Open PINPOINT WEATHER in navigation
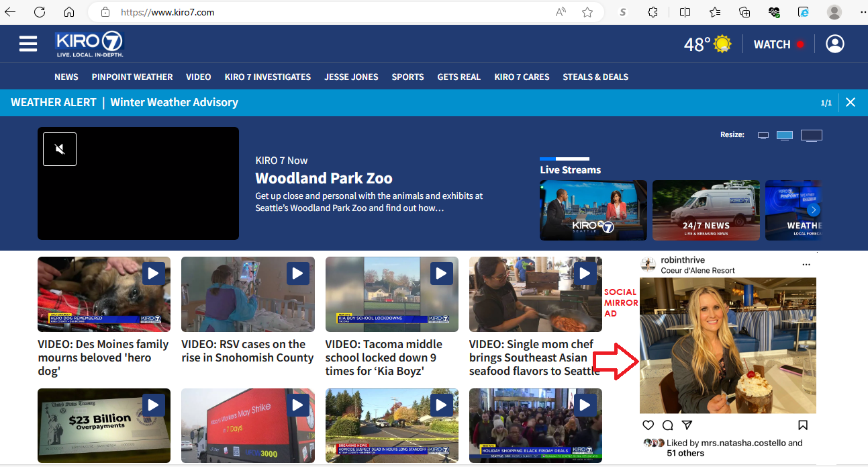This screenshot has height=467, width=868. pos(132,77)
